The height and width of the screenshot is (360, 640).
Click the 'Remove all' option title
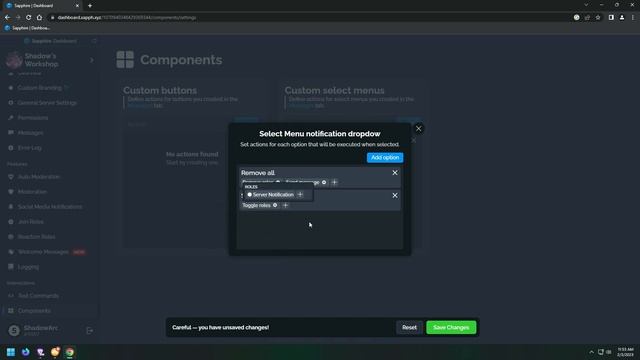(258, 173)
